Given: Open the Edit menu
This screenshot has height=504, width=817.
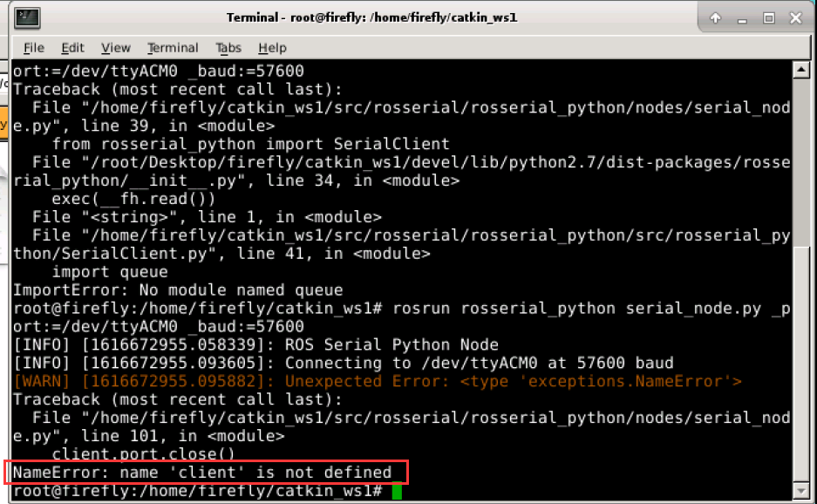Looking at the screenshot, I should [72, 48].
